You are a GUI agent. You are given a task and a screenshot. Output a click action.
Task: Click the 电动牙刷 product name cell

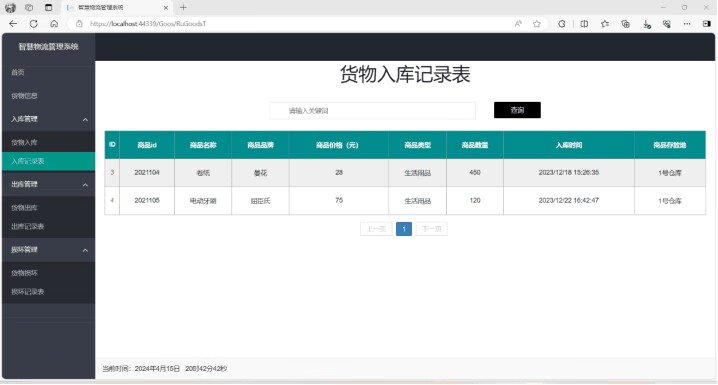click(203, 201)
